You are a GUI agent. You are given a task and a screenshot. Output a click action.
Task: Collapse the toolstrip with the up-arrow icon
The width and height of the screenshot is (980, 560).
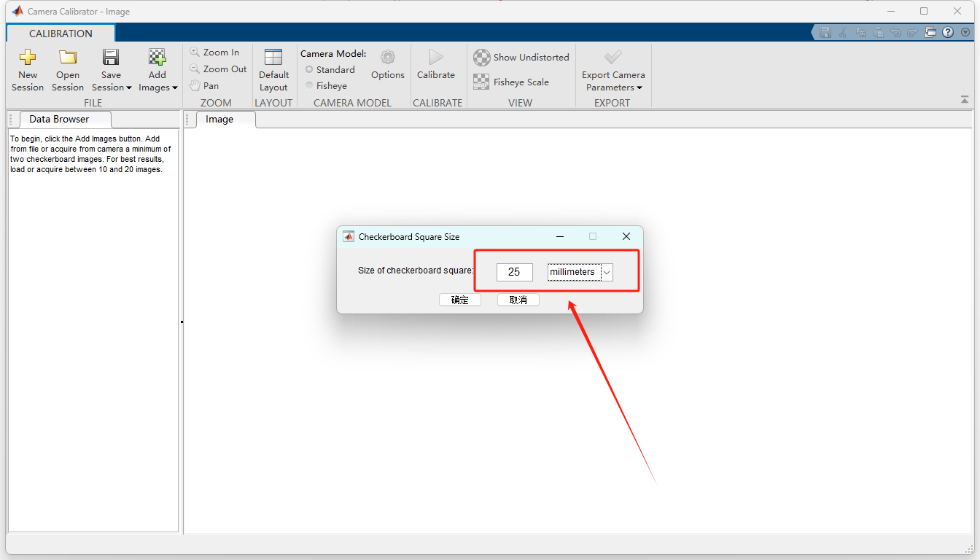point(965,99)
